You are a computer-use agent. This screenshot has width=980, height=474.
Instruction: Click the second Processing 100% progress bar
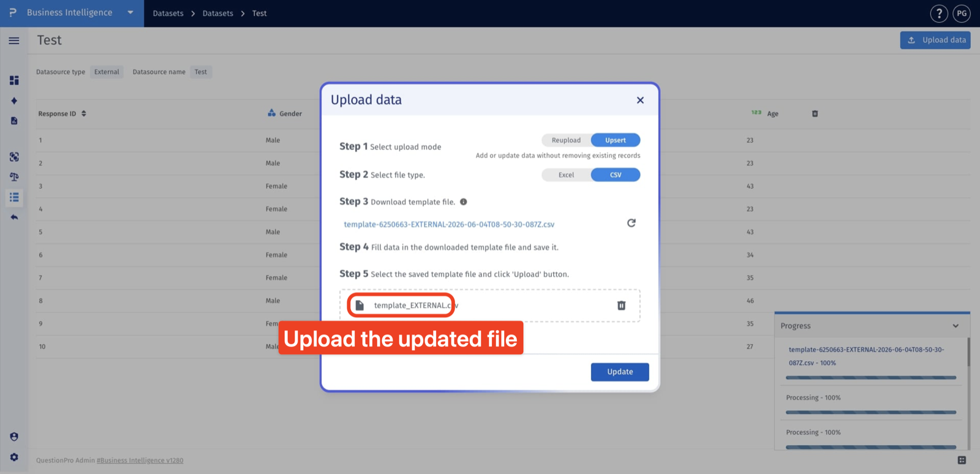click(871, 447)
